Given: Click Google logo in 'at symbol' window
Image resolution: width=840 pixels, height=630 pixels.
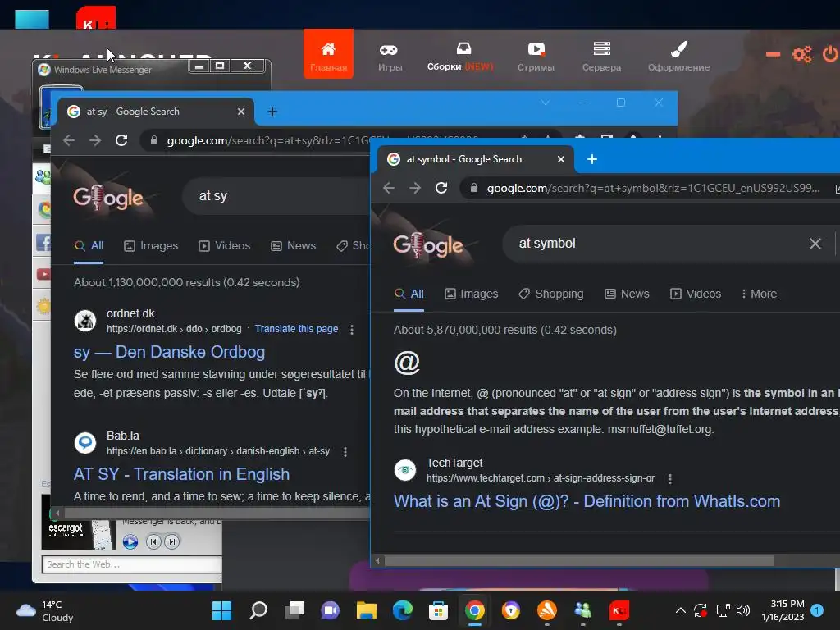Looking at the screenshot, I should pos(427,244).
